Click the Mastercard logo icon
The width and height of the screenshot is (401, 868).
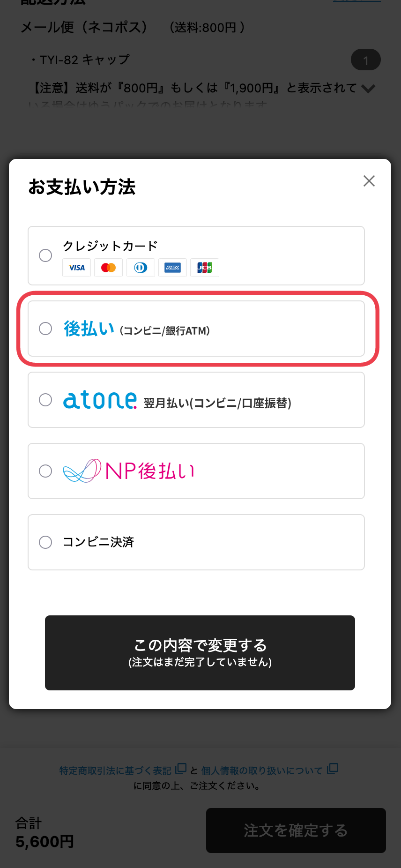coord(108,268)
